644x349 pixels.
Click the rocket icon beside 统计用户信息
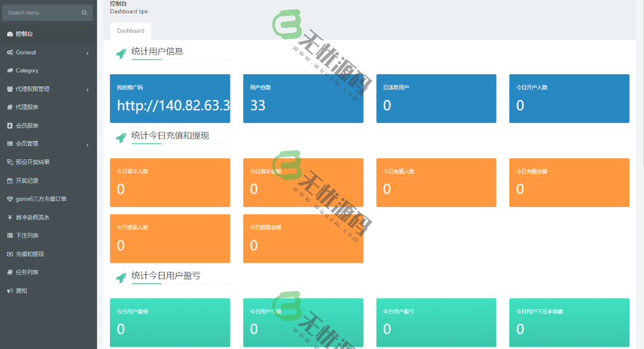(x=120, y=54)
